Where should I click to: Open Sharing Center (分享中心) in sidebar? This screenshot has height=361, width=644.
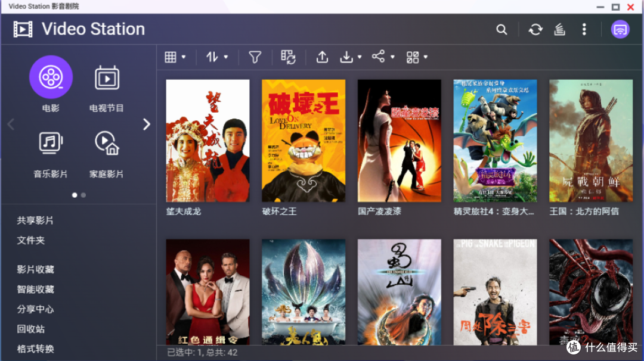pos(35,309)
